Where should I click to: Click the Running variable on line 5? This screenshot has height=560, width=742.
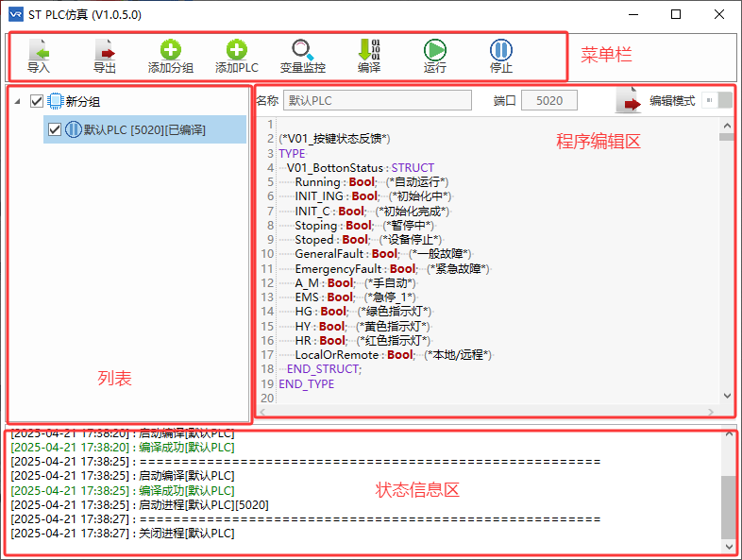point(317,182)
